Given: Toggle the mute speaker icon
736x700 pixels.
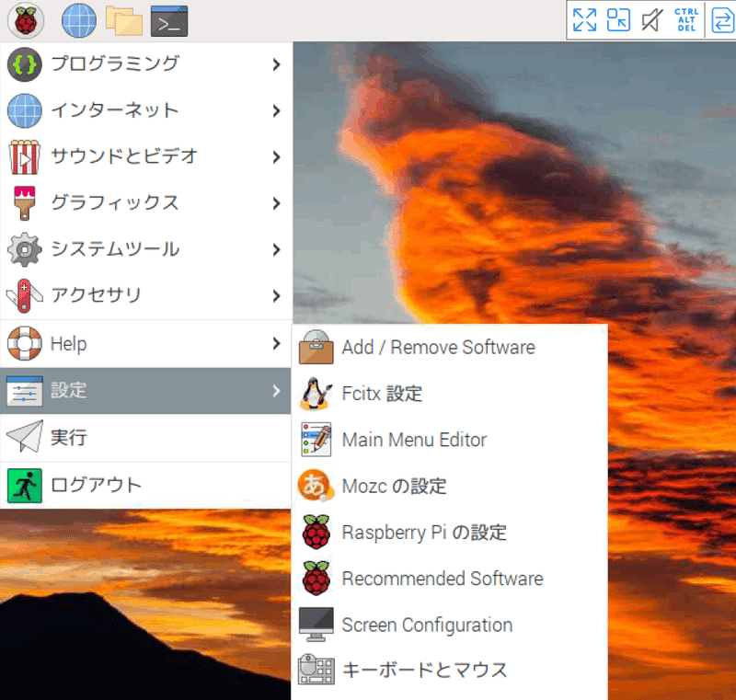Looking at the screenshot, I should click(650, 19).
